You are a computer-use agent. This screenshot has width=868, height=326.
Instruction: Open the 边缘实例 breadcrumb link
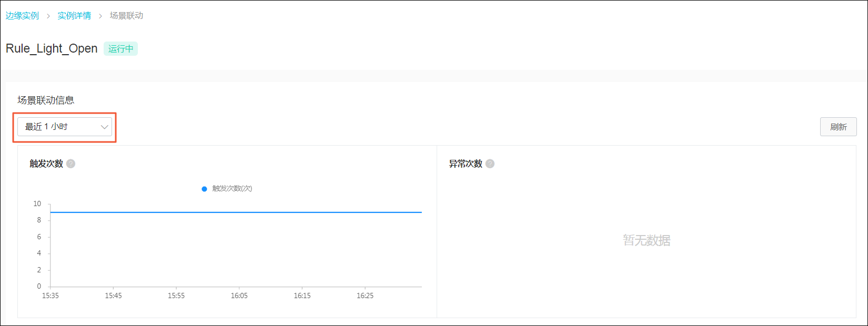point(22,16)
